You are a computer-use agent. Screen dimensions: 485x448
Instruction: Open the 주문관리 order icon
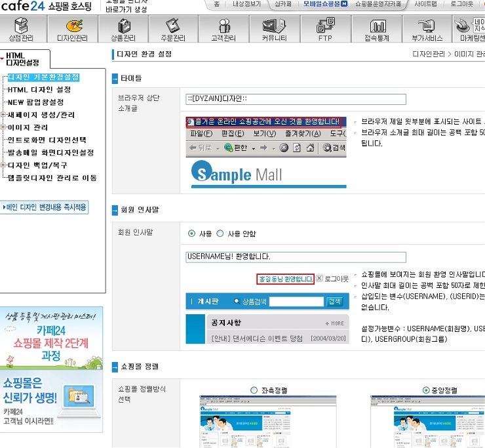coord(173,29)
